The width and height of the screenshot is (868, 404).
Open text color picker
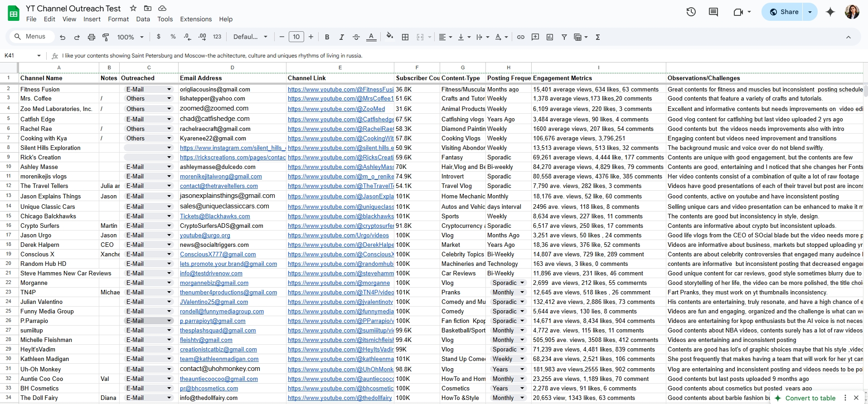tap(371, 37)
